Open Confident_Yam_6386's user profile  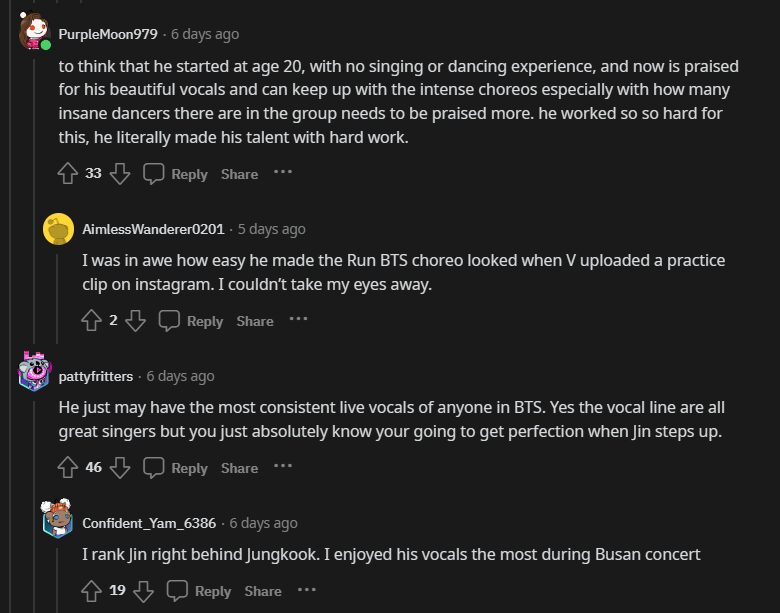click(149, 523)
